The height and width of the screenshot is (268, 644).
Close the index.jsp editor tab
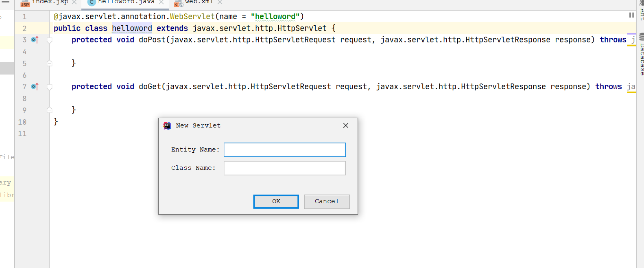pos(74,2)
